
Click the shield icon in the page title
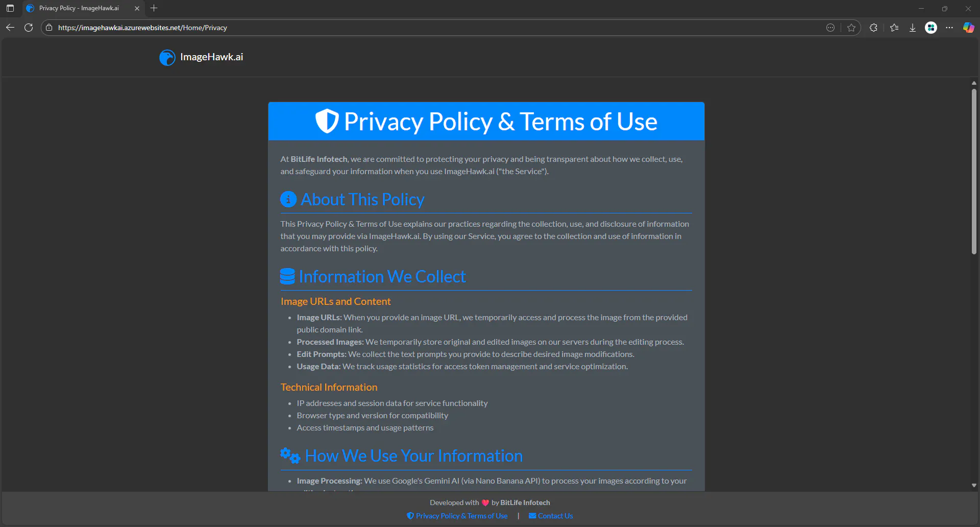[x=327, y=121]
